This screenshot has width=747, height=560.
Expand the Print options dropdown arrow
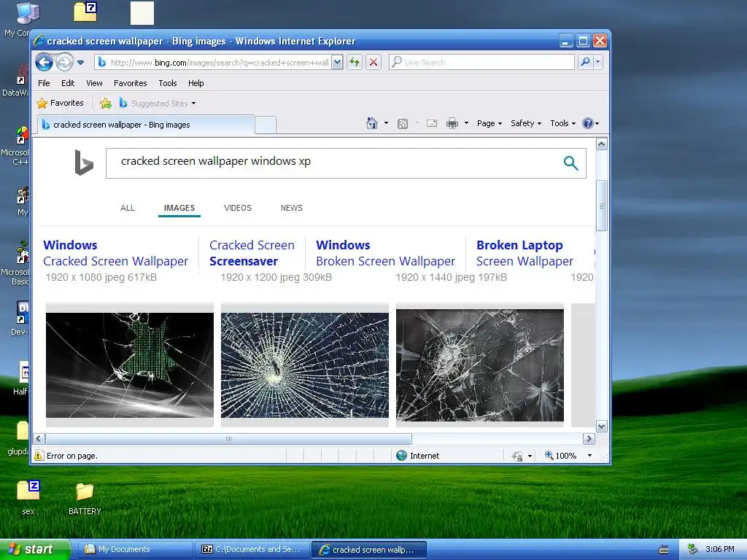coord(466,123)
